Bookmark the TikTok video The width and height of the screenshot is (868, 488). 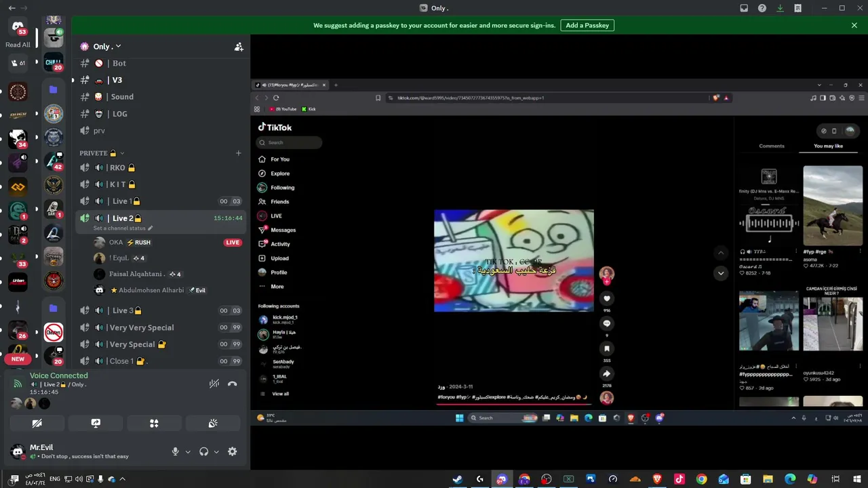[x=607, y=348]
